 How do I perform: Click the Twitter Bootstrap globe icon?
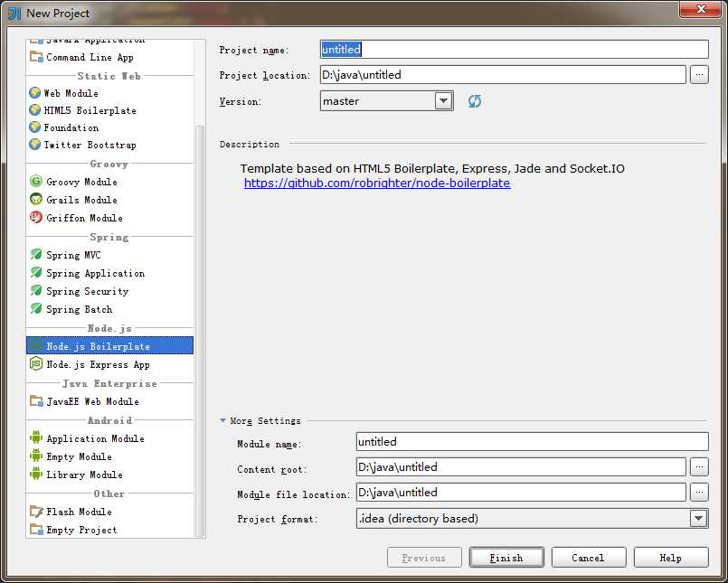(x=35, y=145)
